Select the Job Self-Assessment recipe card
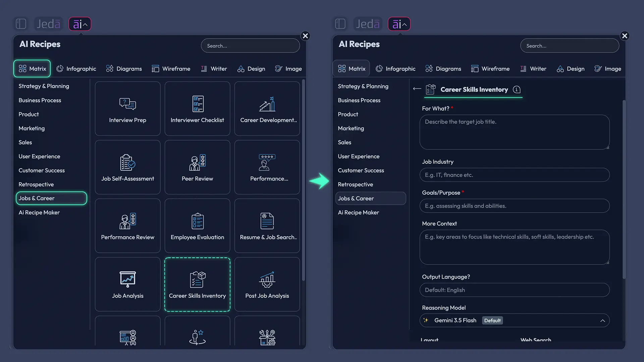The height and width of the screenshot is (362, 644). pyautogui.click(x=127, y=167)
